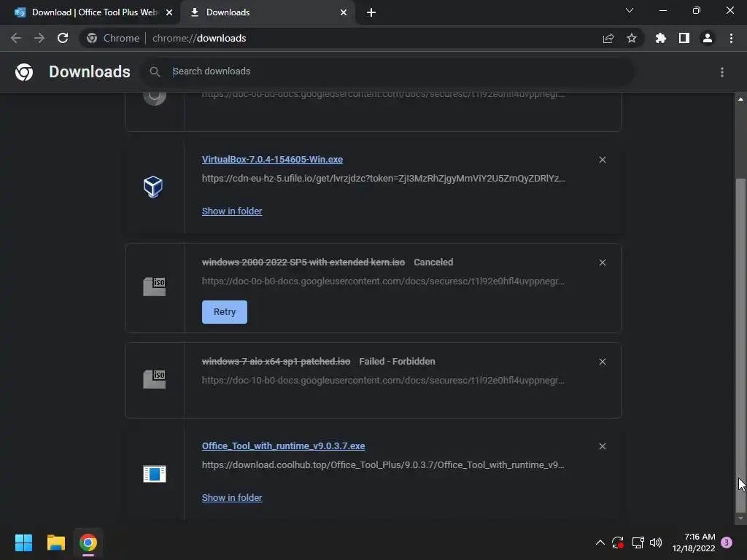Open VirtualBox-7.0.4-154605-Win.exe file link
The image size is (747, 560).
(272, 160)
